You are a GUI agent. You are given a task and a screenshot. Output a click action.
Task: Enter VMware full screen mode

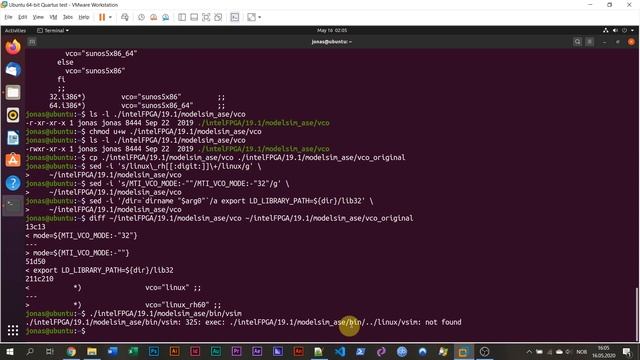tap(206, 17)
